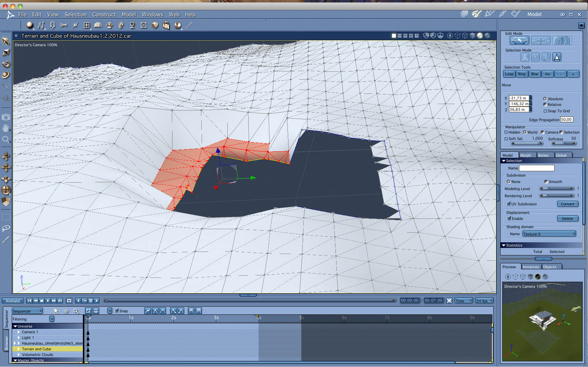The width and height of the screenshot is (588, 367).
Task: Click the Inv selection button
Action: (x=547, y=74)
